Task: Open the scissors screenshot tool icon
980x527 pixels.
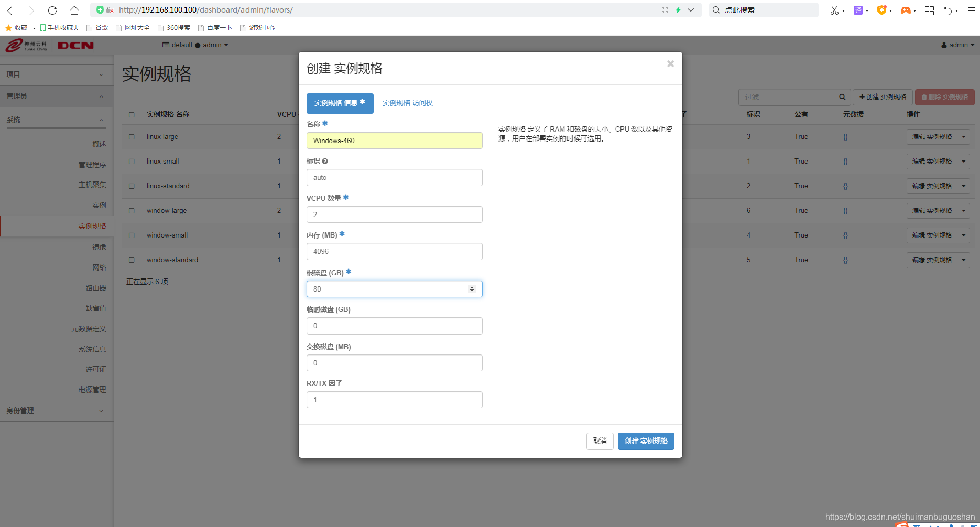Action: click(x=834, y=10)
